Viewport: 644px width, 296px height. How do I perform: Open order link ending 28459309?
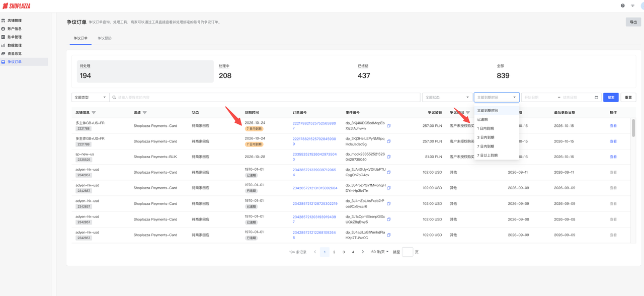click(314, 141)
